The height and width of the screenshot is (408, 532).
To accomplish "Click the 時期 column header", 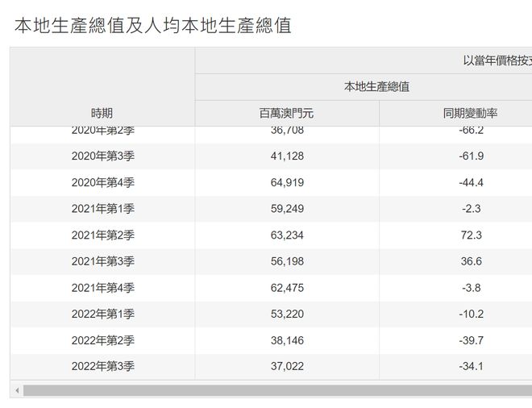I will [102, 113].
